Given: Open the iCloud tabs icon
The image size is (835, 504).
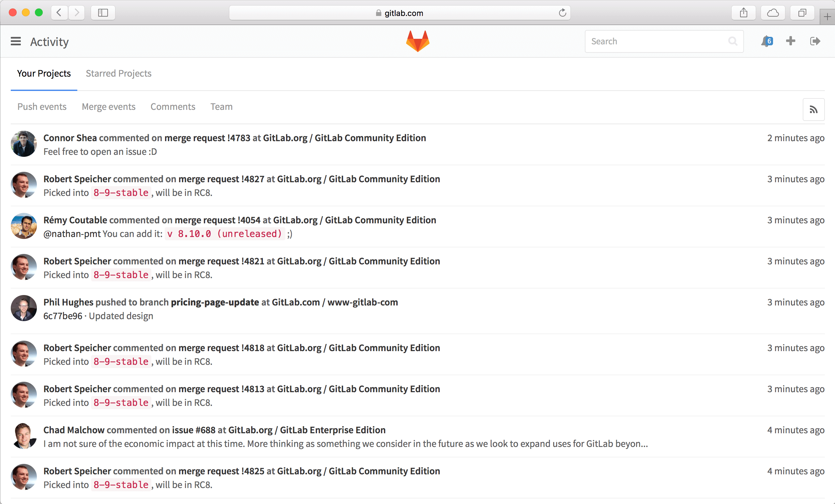Looking at the screenshot, I should click(x=773, y=13).
